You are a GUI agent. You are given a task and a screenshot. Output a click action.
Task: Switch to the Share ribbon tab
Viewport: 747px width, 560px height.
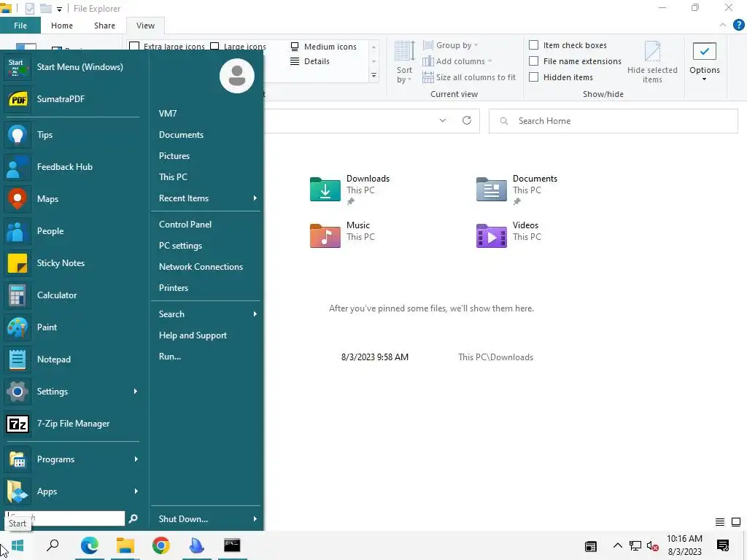tap(104, 26)
